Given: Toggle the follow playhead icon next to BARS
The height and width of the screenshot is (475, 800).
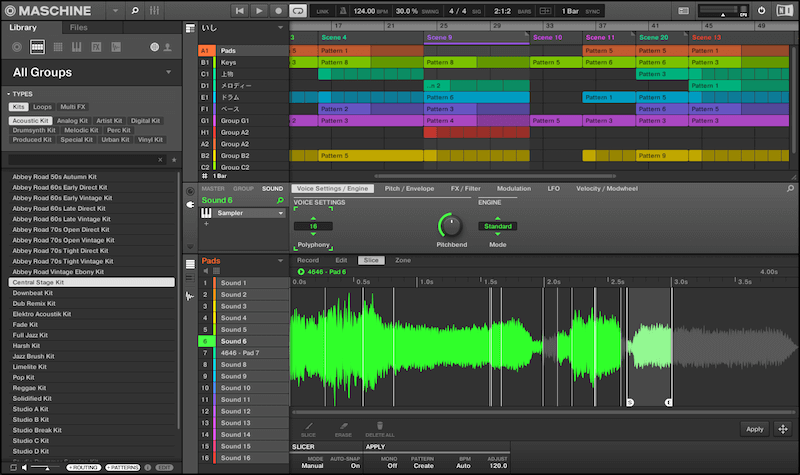Looking at the screenshot, I should coord(545,11).
